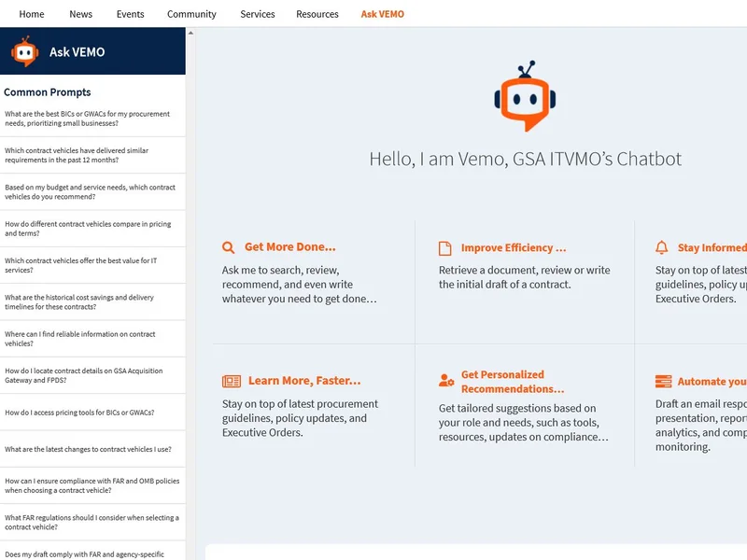Select prompt about latest changes to contract vehicles

[x=92, y=449]
